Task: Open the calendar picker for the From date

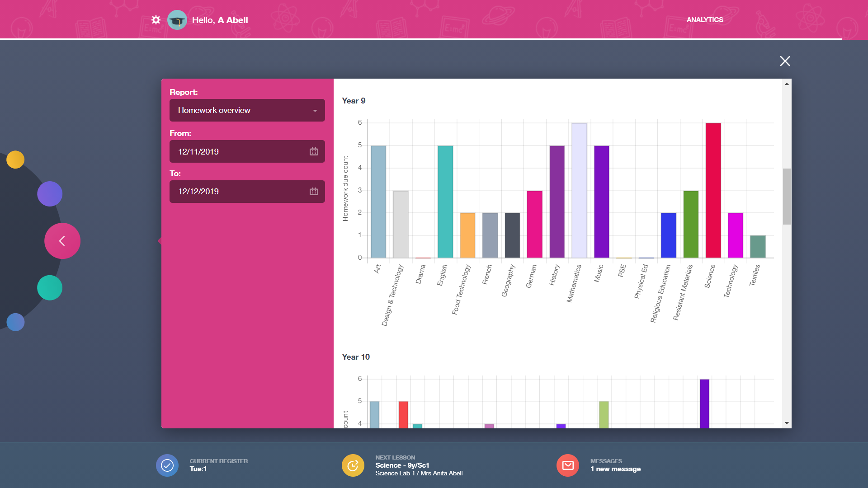Action: tap(314, 151)
